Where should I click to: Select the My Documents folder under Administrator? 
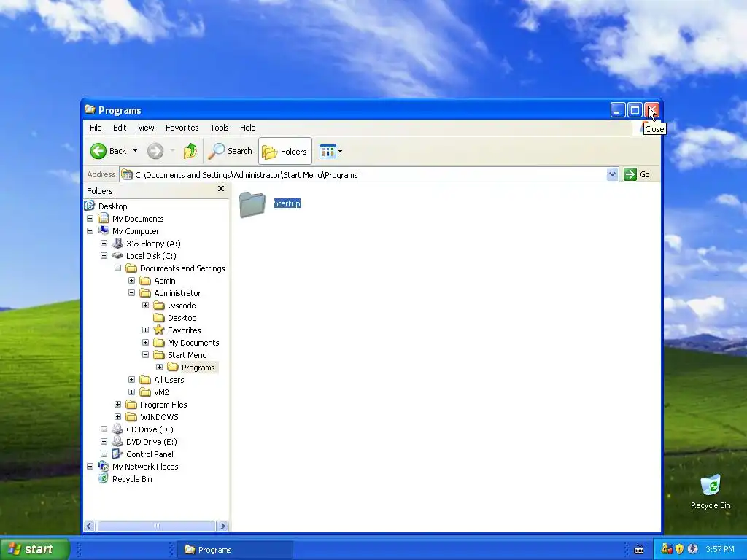193,343
